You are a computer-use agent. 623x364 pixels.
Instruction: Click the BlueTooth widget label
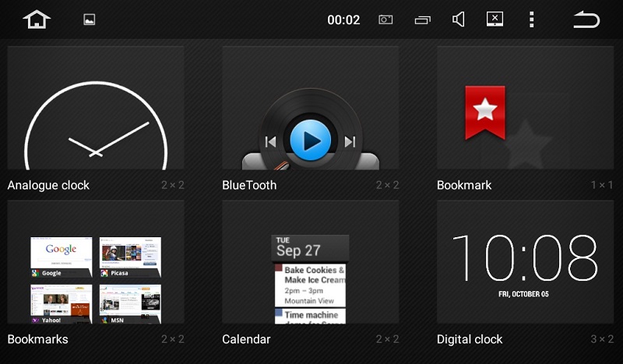(249, 185)
